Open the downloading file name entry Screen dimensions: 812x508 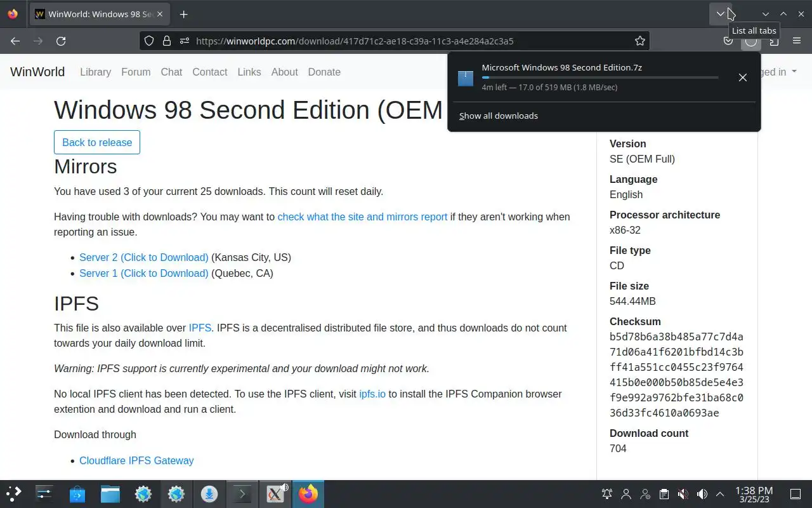tap(562, 67)
